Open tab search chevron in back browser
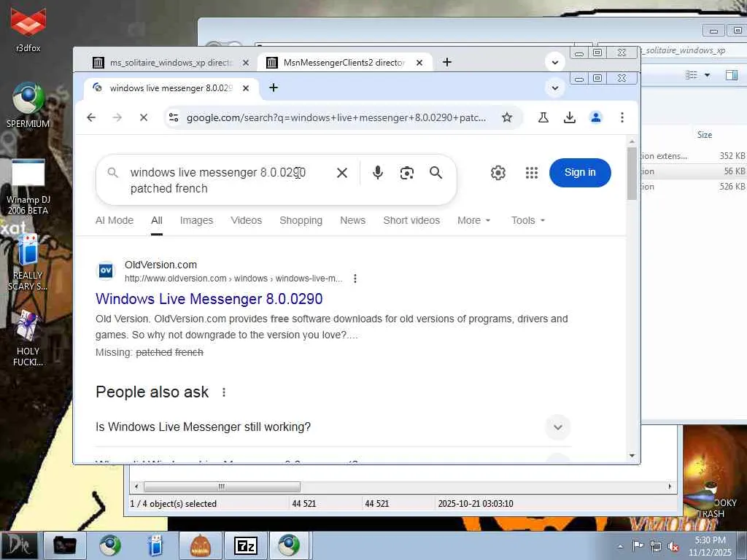 [x=555, y=63]
